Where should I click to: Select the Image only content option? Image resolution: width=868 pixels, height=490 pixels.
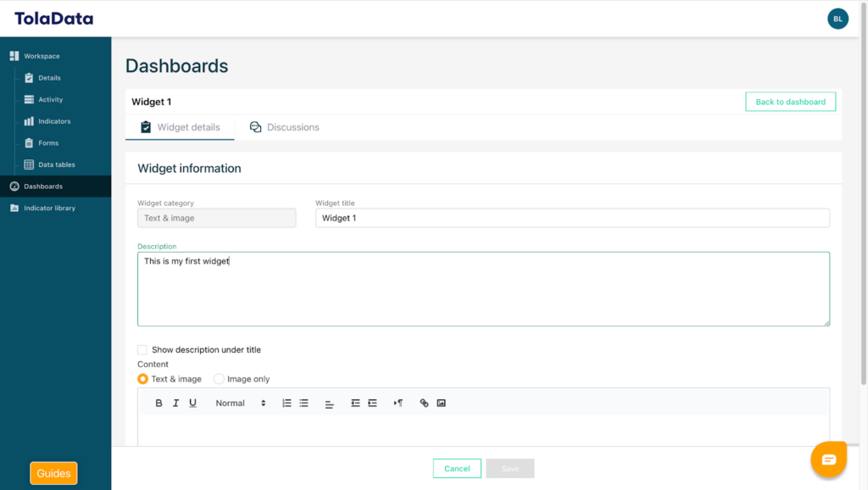[x=219, y=379]
